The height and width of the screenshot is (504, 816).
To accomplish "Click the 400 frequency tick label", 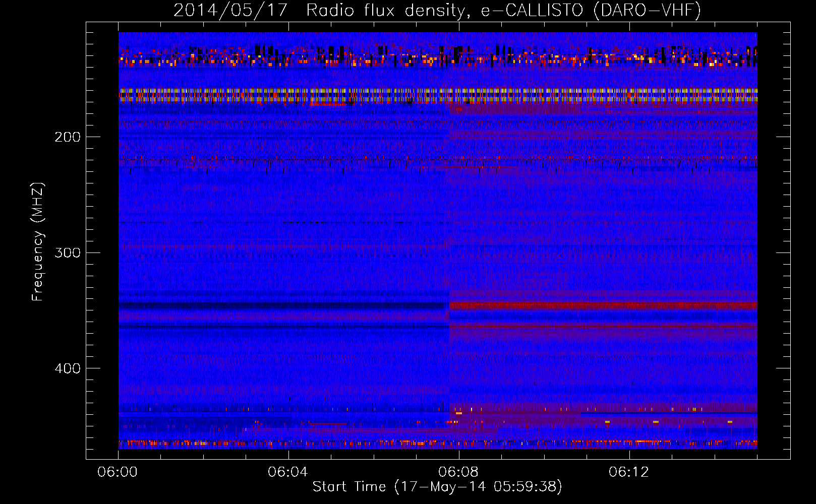I will click(x=68, y=368).
